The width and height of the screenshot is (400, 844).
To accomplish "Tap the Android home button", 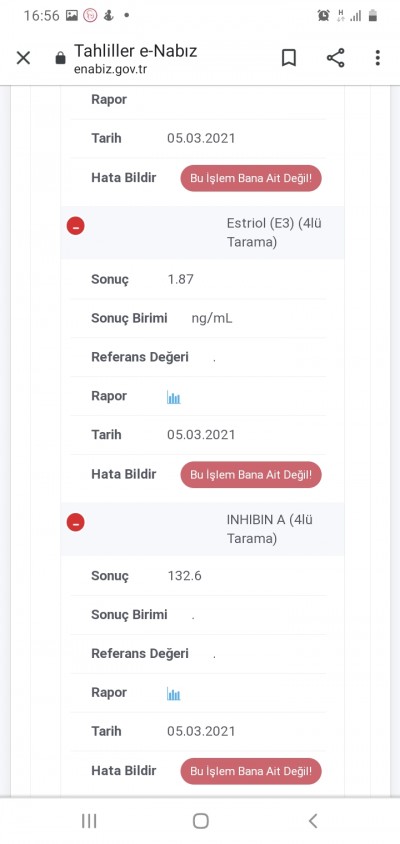I will pyautogui.click(x=200, y=821).
